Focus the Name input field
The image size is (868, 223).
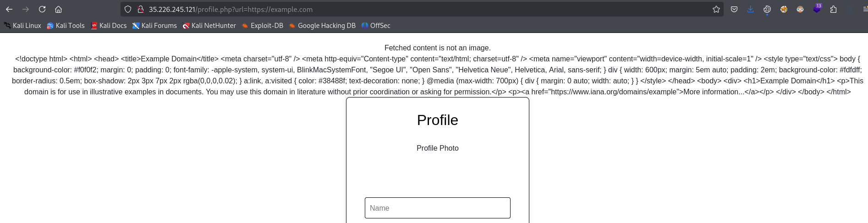(x=438, y=208)
